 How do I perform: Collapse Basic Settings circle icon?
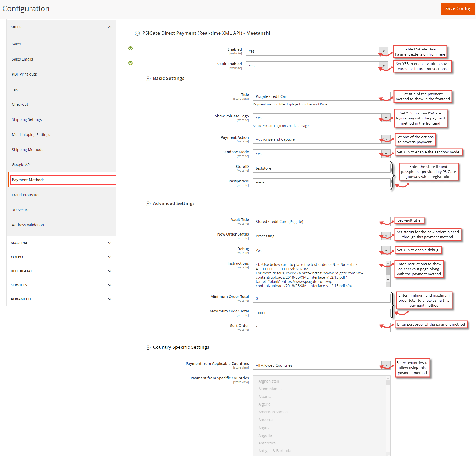[x=148, y=79]
